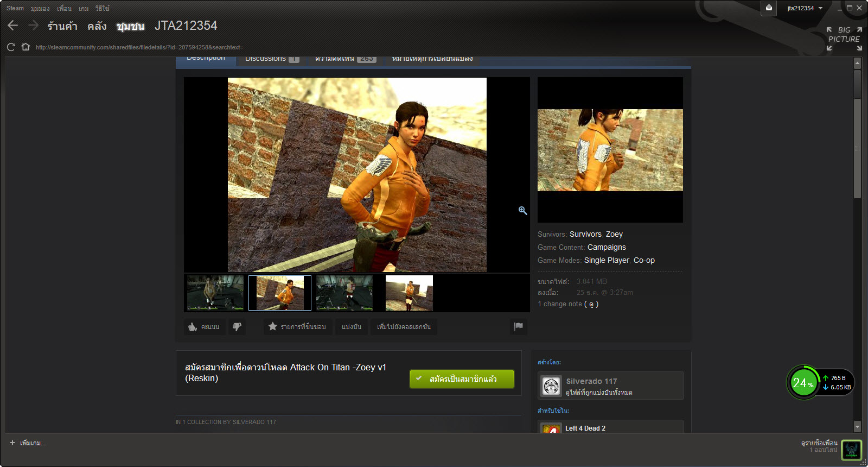Open the JTA212354 profile section
868x467 pixels.
pos(186,26)
